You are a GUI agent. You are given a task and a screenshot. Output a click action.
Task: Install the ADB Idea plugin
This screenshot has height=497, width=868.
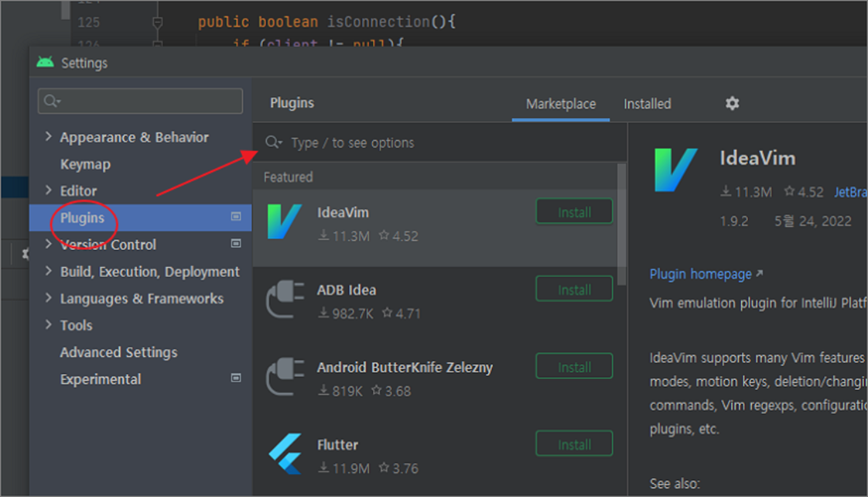tap(574, 290)
